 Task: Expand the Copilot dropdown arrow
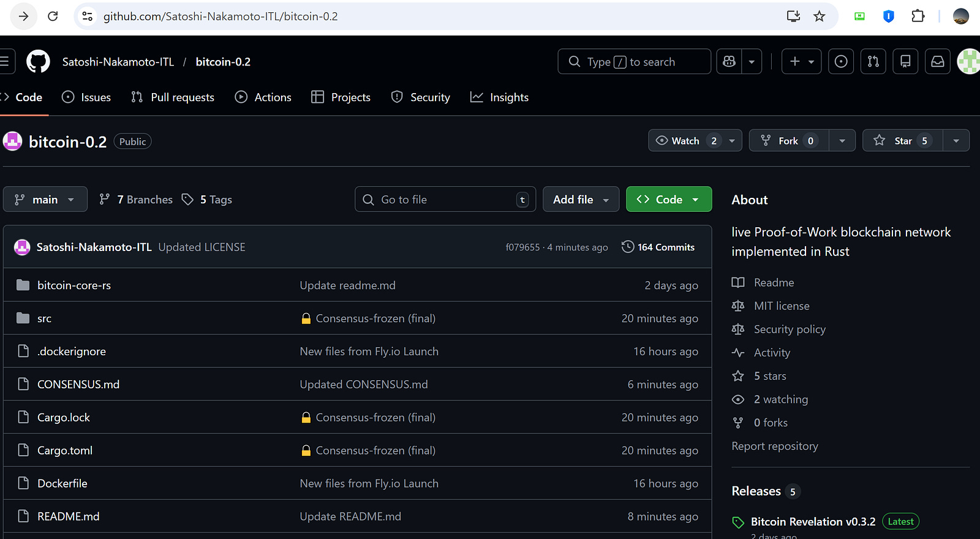click(x=752, y=61)
